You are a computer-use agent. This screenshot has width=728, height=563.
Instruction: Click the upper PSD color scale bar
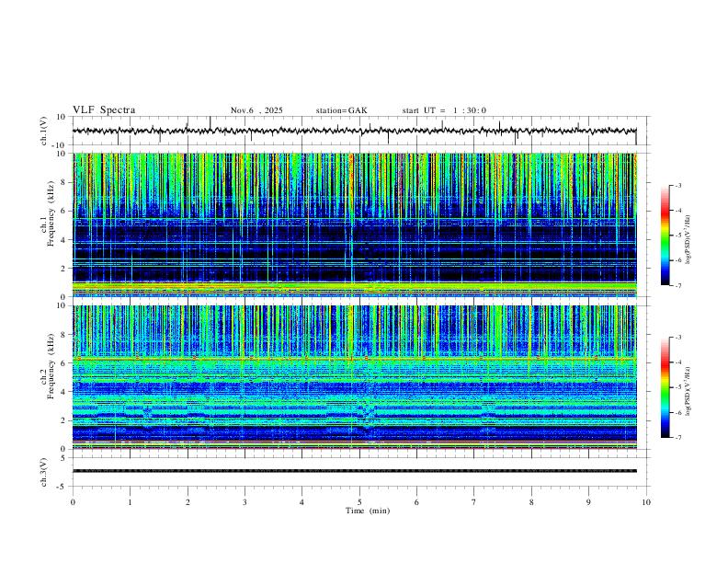[665, 236]
